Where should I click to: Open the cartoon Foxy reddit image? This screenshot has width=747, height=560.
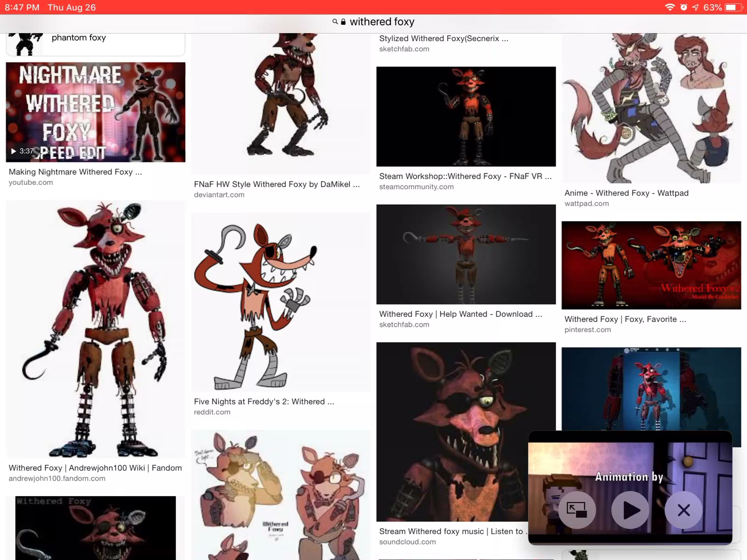pos(280,302)
